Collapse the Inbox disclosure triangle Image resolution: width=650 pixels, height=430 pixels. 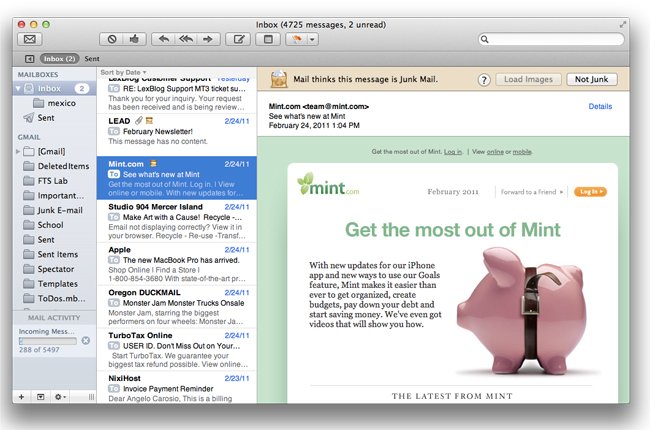click(x=18, y=88)
